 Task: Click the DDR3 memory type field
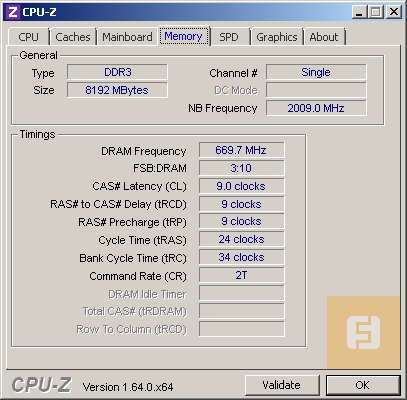tap(117, 72)
